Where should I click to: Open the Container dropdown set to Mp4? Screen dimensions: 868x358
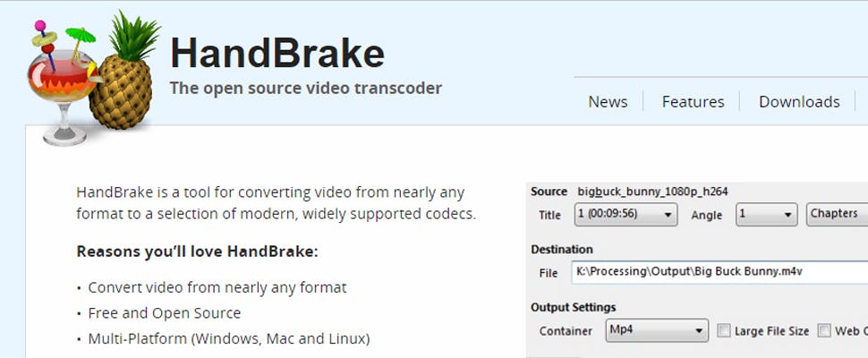tap(657, 331)
